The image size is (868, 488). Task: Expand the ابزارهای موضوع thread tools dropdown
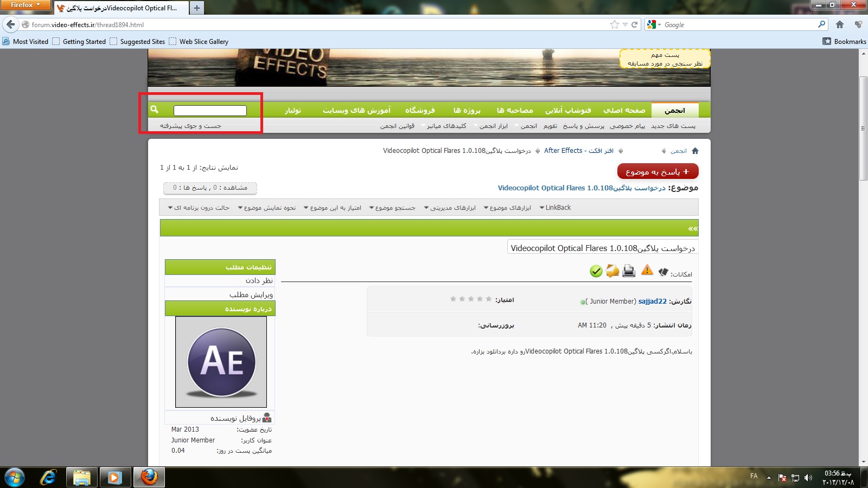[507, 208]
